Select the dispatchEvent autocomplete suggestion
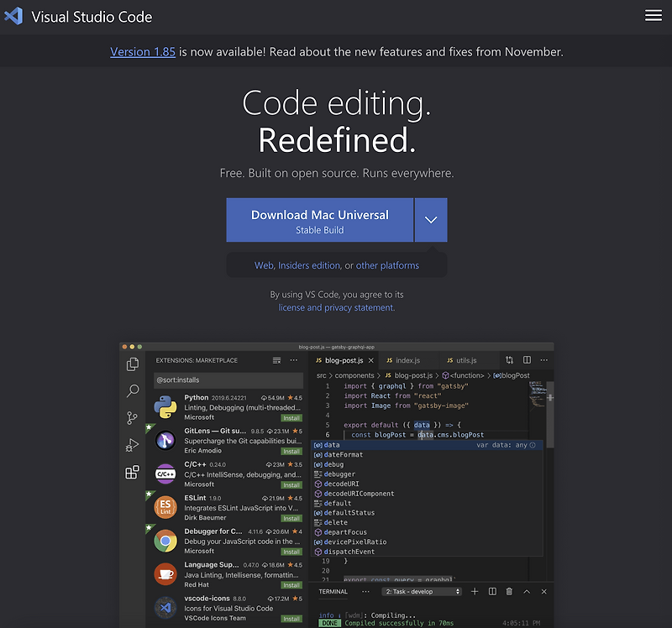672x628 pixels. [x=428, y=552]
